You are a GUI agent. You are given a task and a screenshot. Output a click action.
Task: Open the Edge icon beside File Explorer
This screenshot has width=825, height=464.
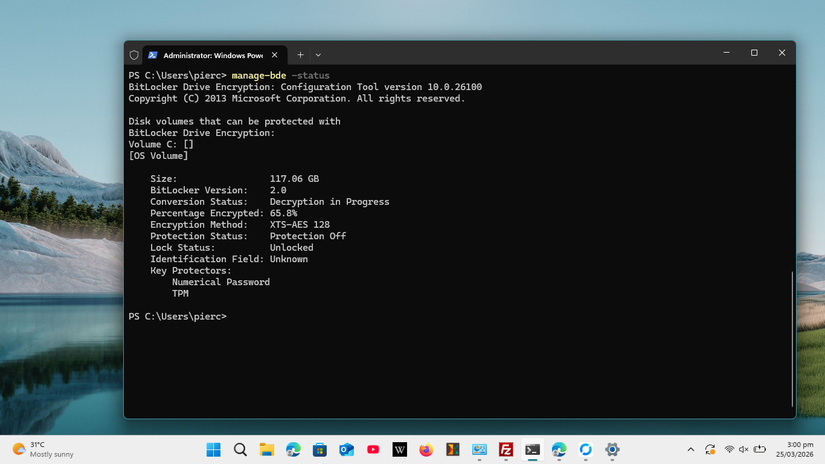(293, 450)
